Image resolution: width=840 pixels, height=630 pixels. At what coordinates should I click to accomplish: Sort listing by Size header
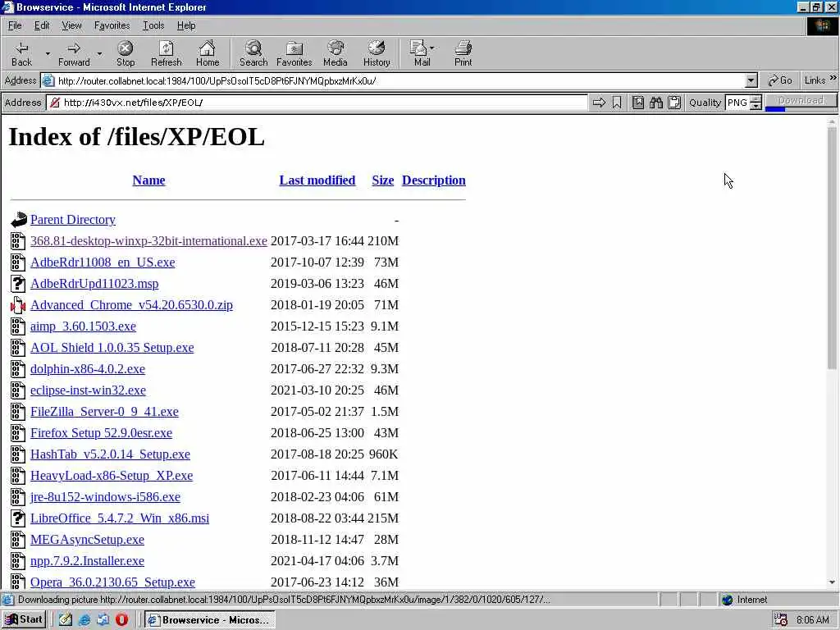(x=382, y=180)
